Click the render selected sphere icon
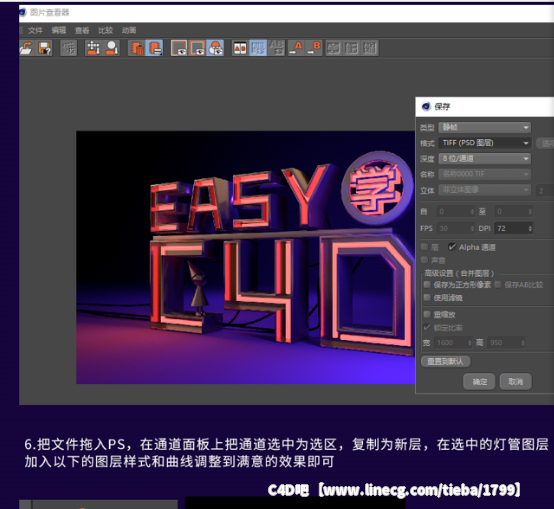 tap(112, 48)
